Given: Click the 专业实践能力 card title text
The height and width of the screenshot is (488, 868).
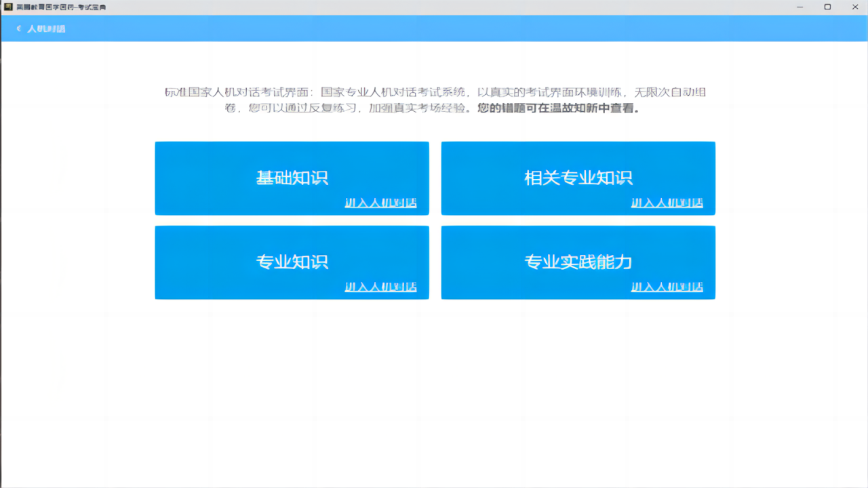Looking at the screenshot, I should (578, 262).
